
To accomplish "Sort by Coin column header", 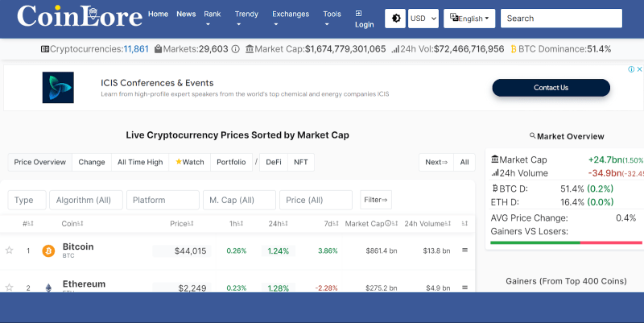I will pos(72,224).
